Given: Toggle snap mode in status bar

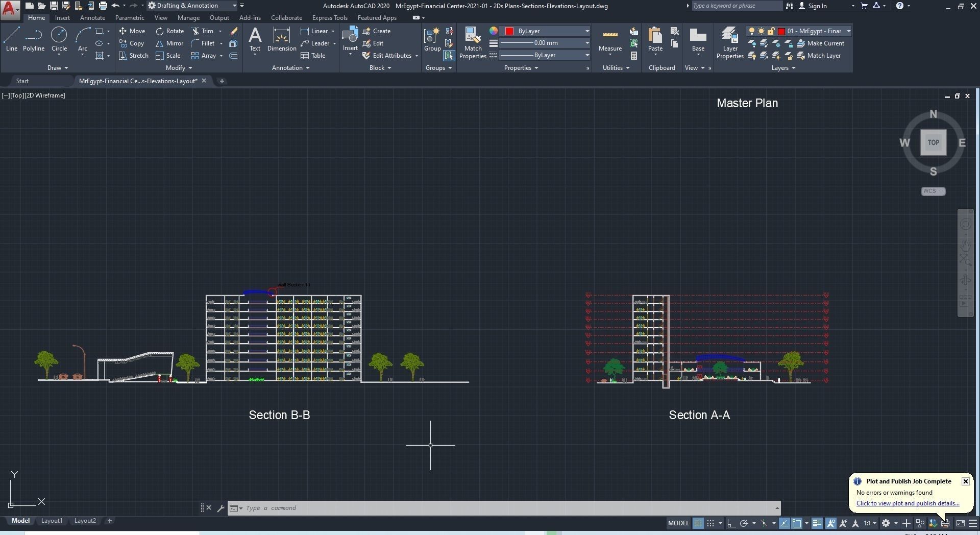Looking at the screenshot, I should [x=710, y=523].
